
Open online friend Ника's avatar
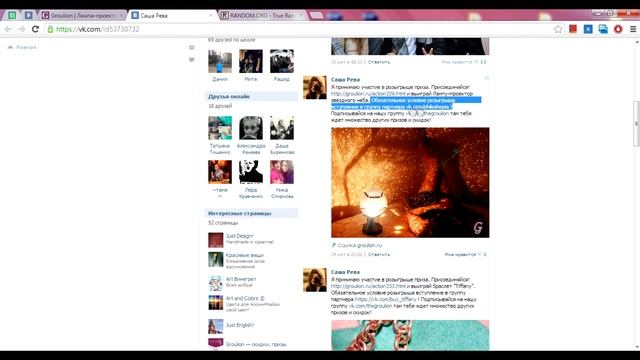[282, 172]
